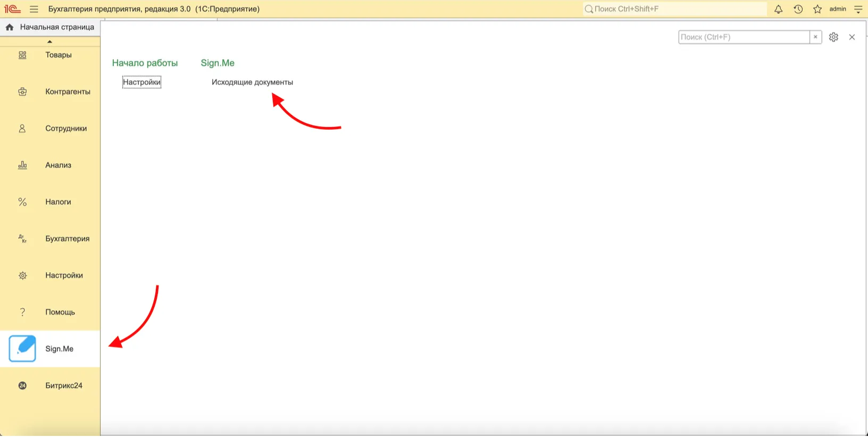Open the Товары section
Screen dimensions: 868x437
pyautogui.click(x=59, y=55)
